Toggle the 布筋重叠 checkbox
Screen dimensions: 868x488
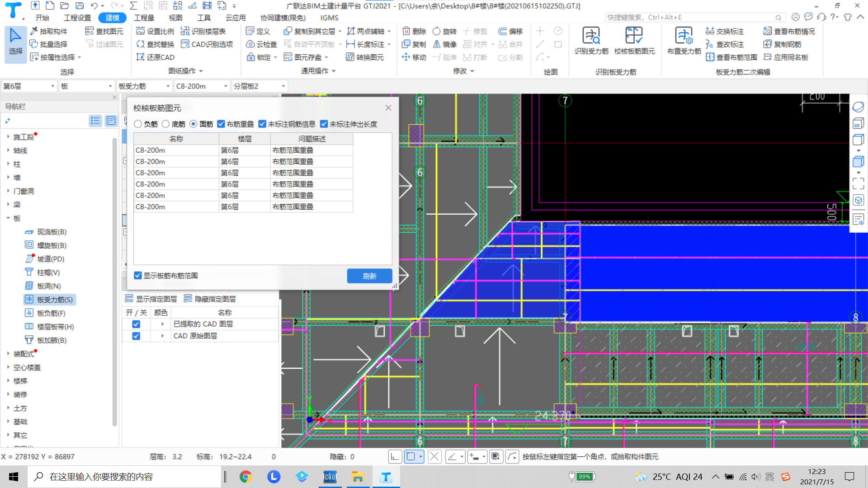[x=221, y=124]
